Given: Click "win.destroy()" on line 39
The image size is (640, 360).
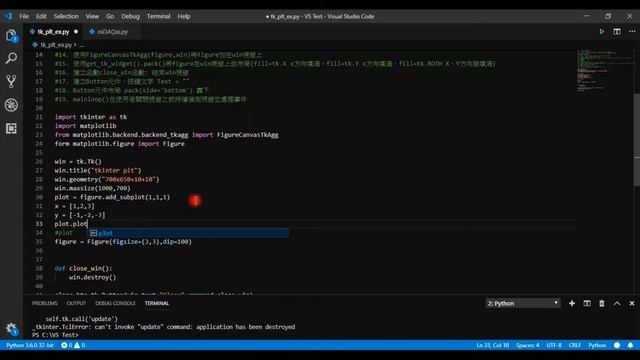Looking at the screenshot, I should [93, 277].
